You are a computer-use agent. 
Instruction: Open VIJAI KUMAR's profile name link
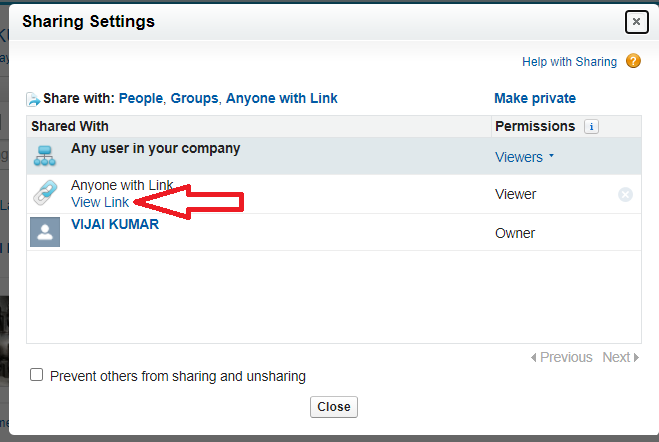click(x=115, y=224)
